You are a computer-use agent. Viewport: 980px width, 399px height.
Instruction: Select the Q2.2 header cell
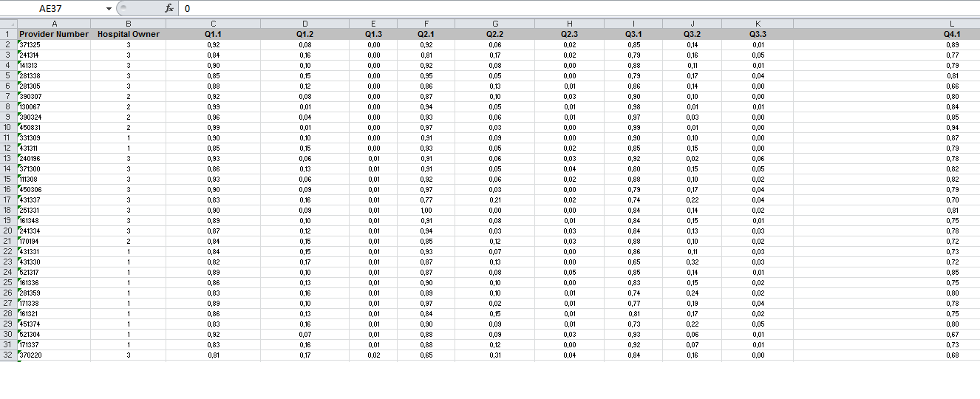[495, 34]
